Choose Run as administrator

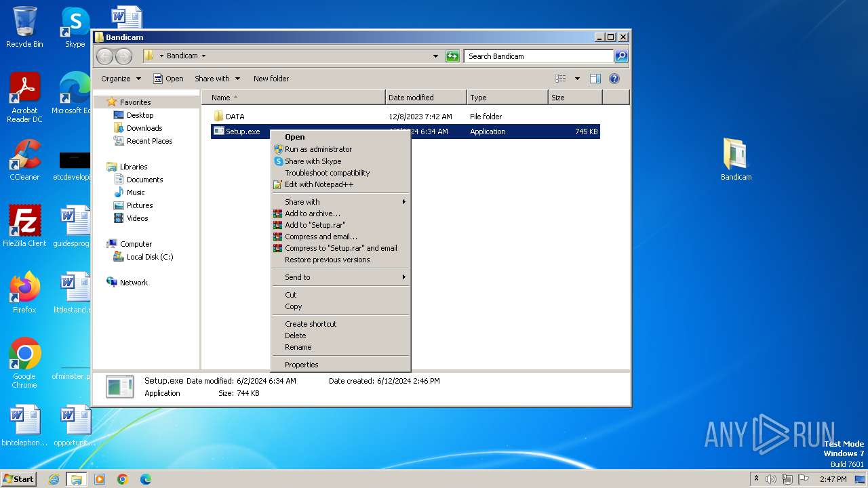(x=340, y=149)
